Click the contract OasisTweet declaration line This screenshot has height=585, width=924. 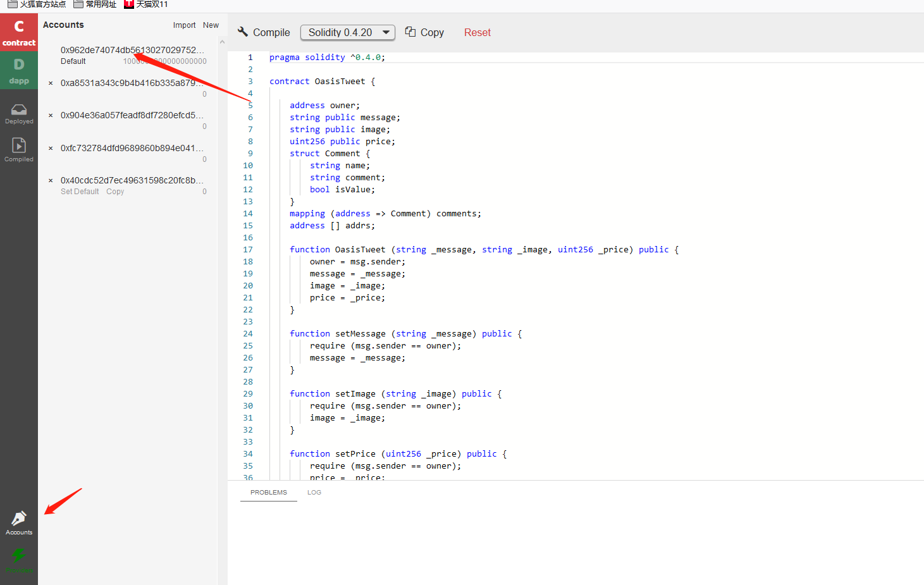322,82
